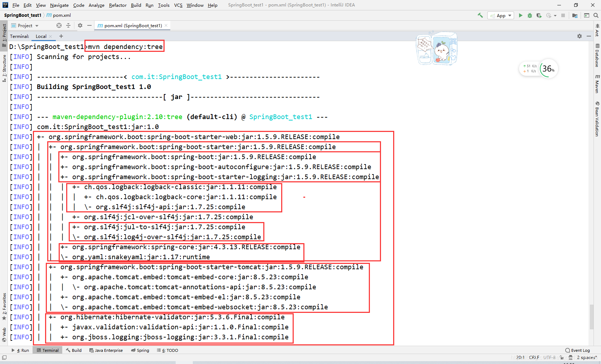
Task: Toggle the 1: Project side tab
Action: [4, 35]
